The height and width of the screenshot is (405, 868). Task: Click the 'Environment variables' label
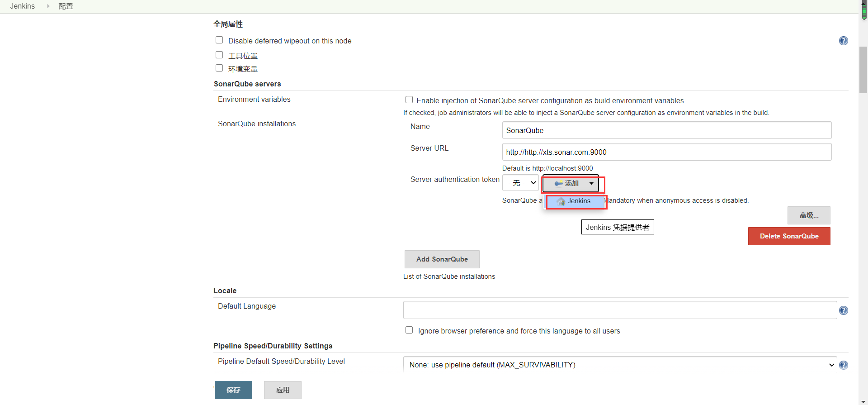click(254, 100)
